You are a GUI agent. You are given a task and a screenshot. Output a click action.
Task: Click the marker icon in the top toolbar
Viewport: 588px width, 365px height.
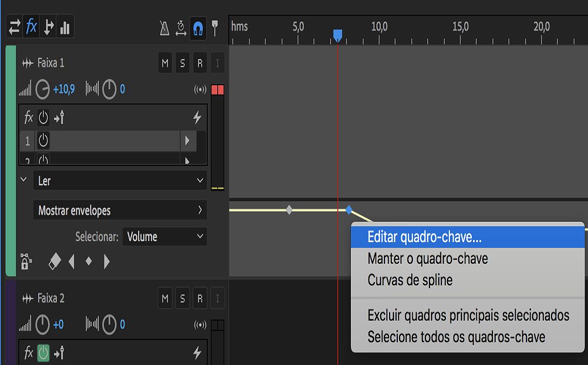(215, 27)
